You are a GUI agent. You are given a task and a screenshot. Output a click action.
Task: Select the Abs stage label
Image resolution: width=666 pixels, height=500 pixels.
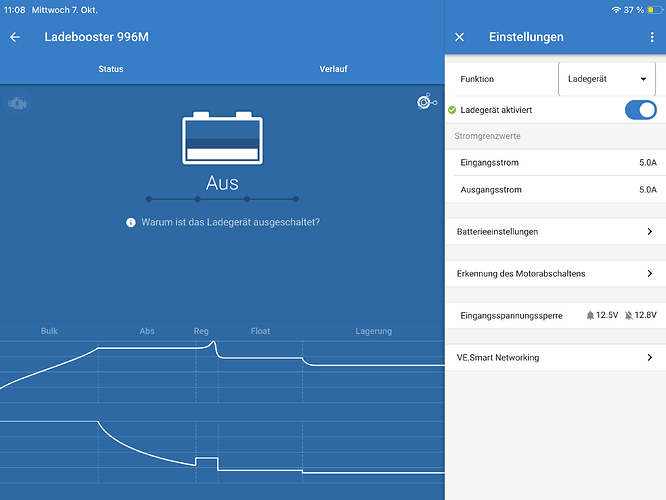tap(147, 331)
